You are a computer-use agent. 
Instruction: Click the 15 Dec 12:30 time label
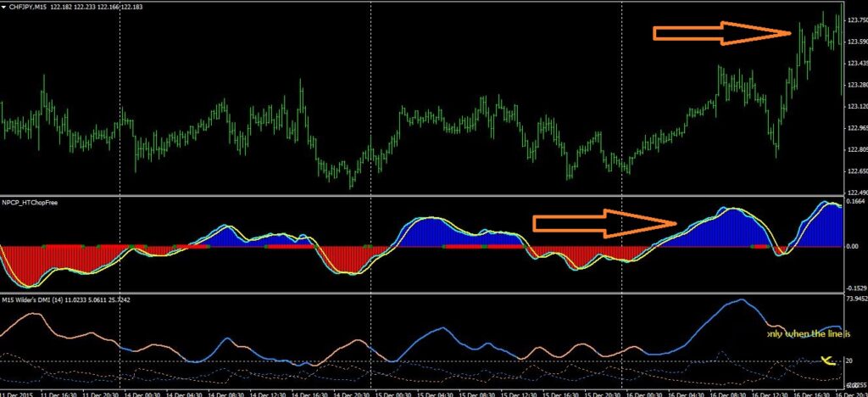(x=519, y=394)
